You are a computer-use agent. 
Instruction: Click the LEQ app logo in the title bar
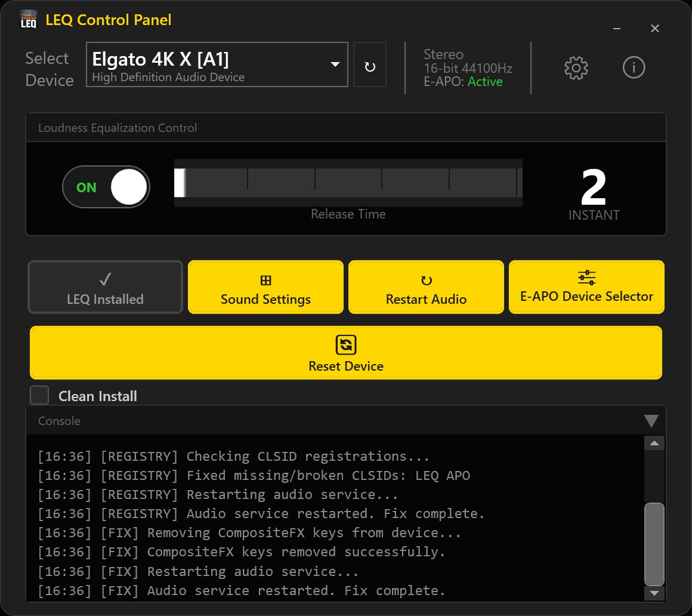tap(29, 20)
